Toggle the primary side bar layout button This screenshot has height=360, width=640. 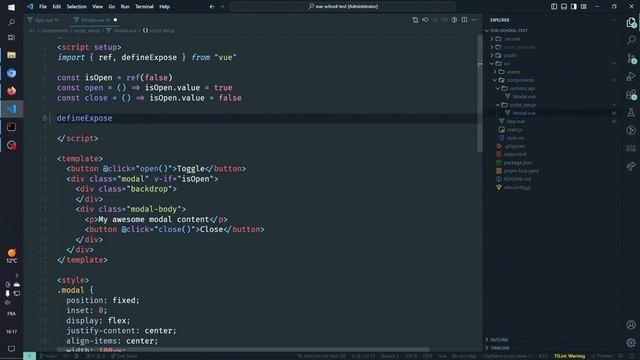tap(554, 7)
